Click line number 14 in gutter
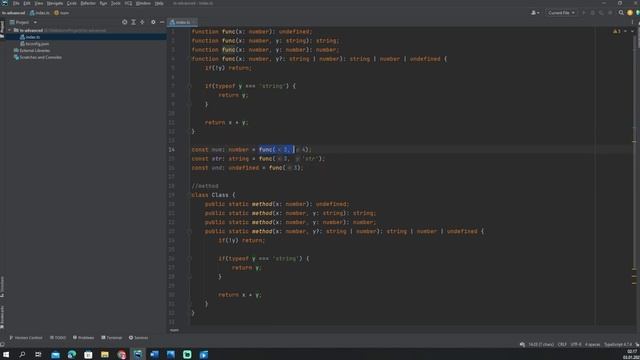The height and width of the screenshot is (360, 640). (x=171, y=150)
